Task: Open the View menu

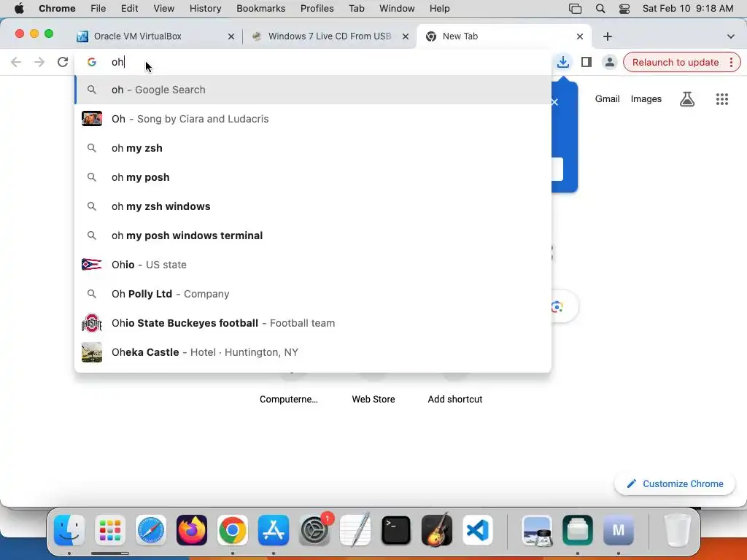Action: [164, 9]
